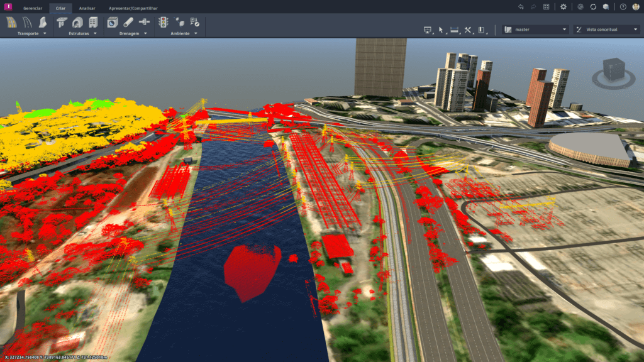The width and height of the screenshot is (644, 362).
Task: Select the planning roads tool
Action: tap(12, 22)
